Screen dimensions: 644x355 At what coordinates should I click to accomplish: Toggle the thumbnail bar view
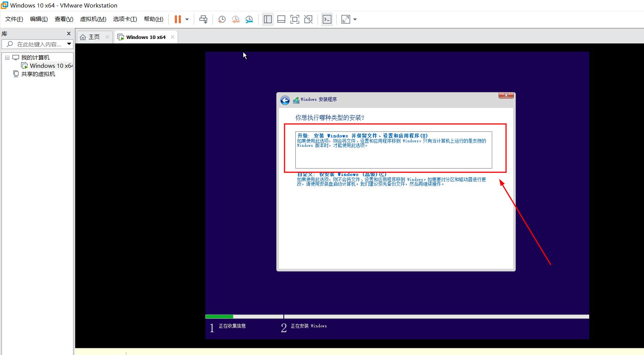(281, 19)
